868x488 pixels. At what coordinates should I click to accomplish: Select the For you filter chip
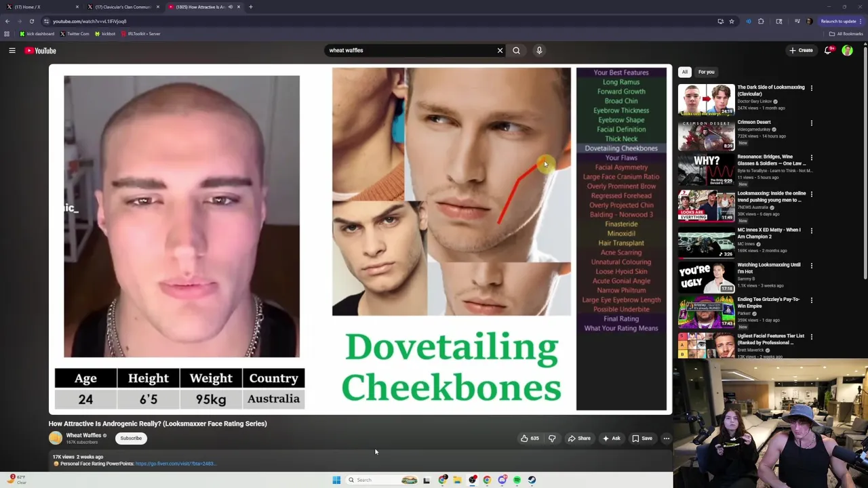point(706,72)
